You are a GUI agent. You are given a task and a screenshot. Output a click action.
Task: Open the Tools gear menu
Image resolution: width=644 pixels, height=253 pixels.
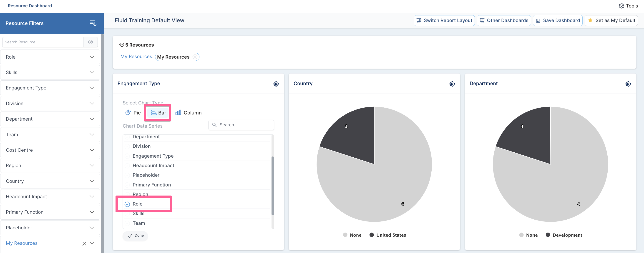(628, 6)
